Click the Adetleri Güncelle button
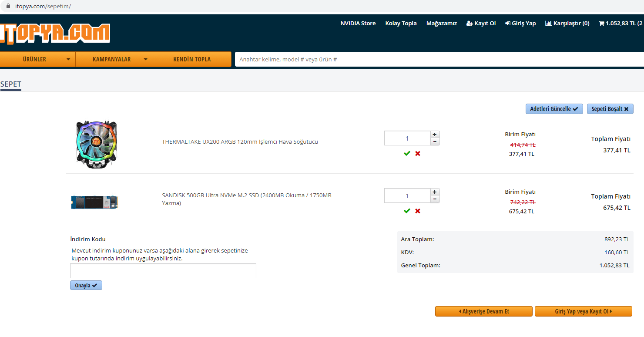 (554, 109)
